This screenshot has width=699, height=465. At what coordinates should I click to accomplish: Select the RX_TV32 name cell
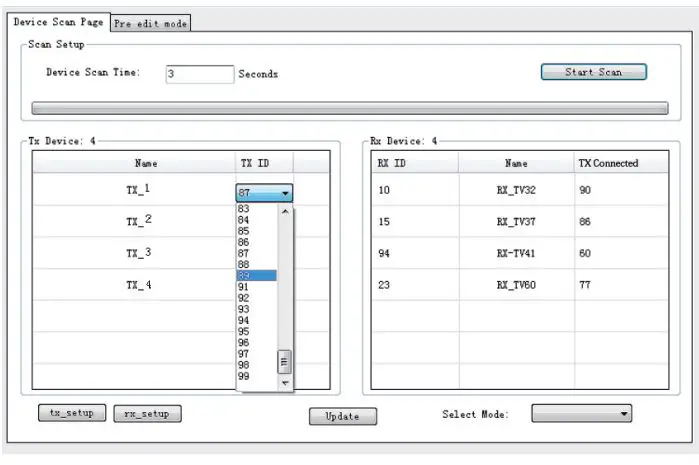point(516,190)
